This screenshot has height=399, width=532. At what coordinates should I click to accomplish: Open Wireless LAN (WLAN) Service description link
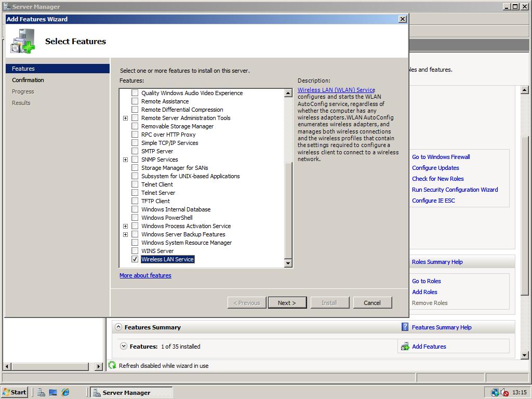(x=336, y=90)
